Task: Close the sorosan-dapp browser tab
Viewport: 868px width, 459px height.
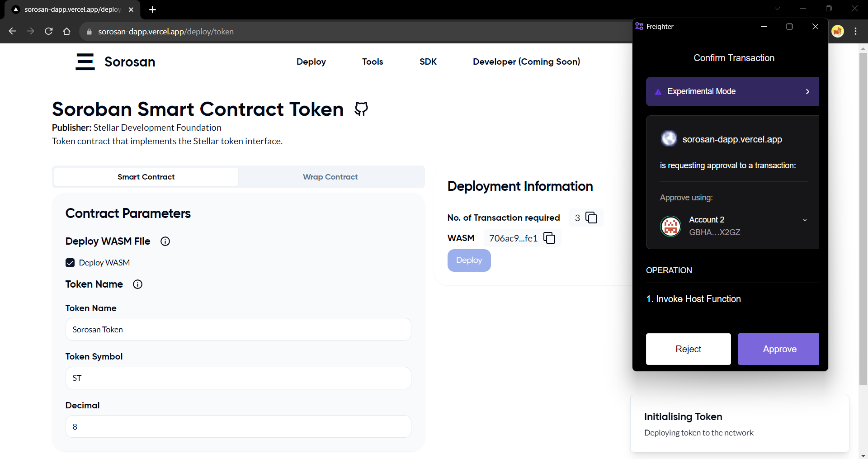Action: (131, 9)
